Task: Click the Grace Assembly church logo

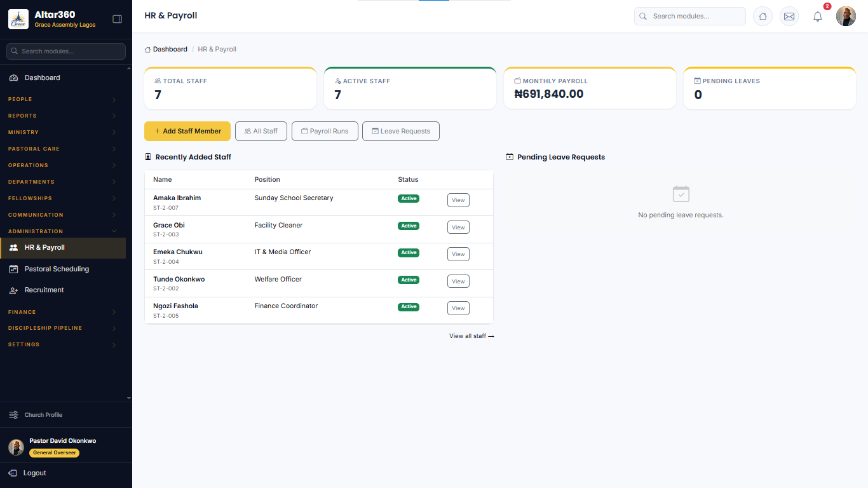Action: 18,19
